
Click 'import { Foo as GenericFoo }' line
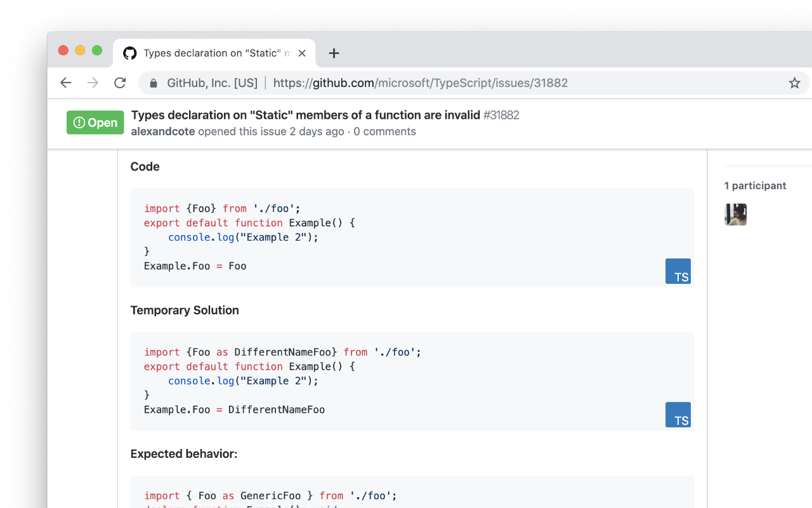tap(270, 495)
